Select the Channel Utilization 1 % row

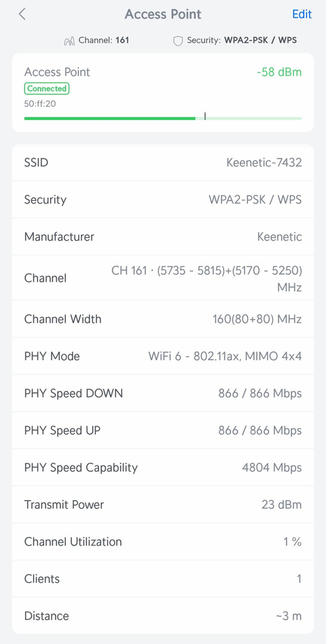tap(163, 542)
